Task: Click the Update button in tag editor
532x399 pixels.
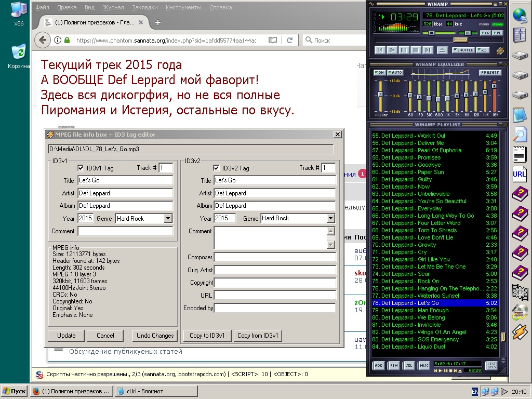Action: tap(66, 336)
